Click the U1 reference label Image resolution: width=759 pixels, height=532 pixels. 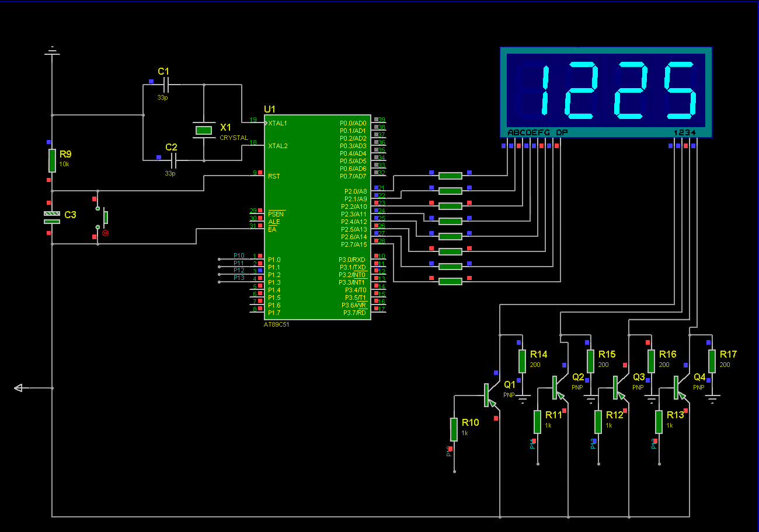[x=270, y=109]
